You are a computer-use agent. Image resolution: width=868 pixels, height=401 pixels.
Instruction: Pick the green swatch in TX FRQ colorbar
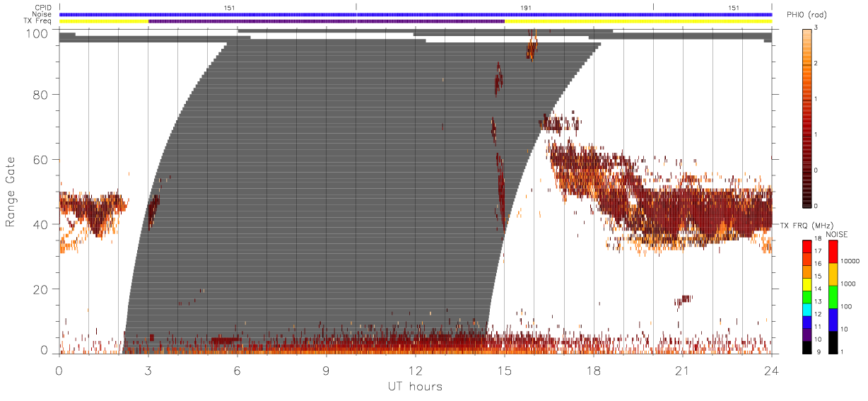[807, 296]
